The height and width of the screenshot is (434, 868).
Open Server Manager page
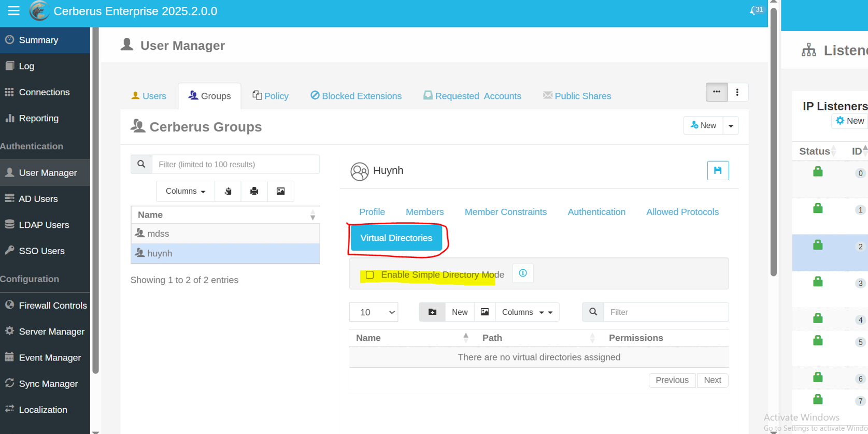point(45,331)
